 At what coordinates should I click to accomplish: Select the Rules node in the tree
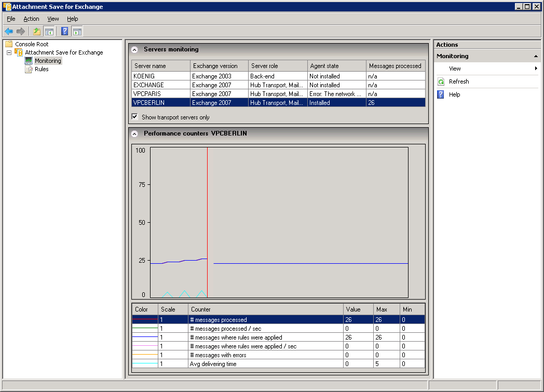[42, 69]
